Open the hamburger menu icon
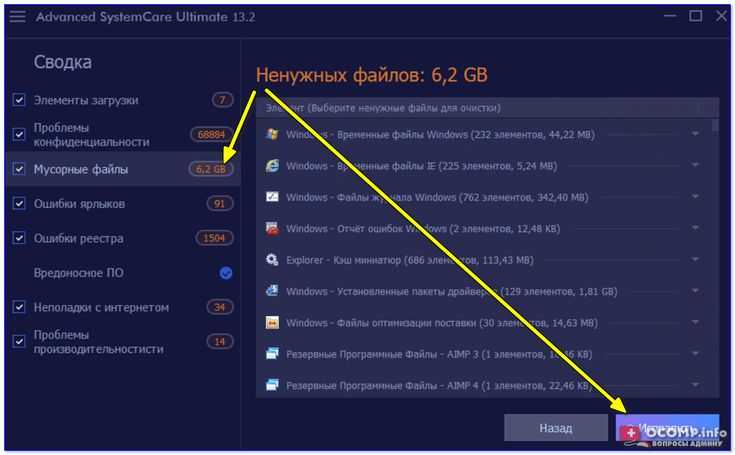This screenshot has width=735, height=455. (18, 17)
